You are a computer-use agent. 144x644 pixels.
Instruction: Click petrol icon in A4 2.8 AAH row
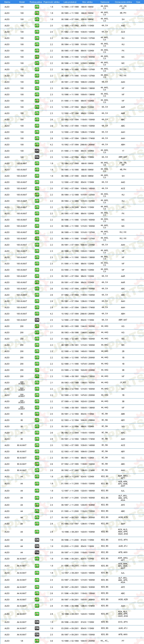point(37,524)
